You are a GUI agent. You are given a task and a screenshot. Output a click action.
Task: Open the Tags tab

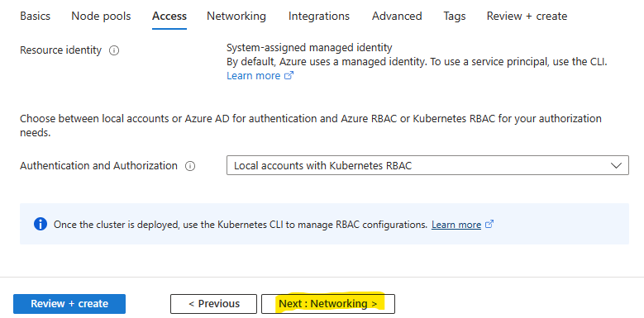[454, 16]
